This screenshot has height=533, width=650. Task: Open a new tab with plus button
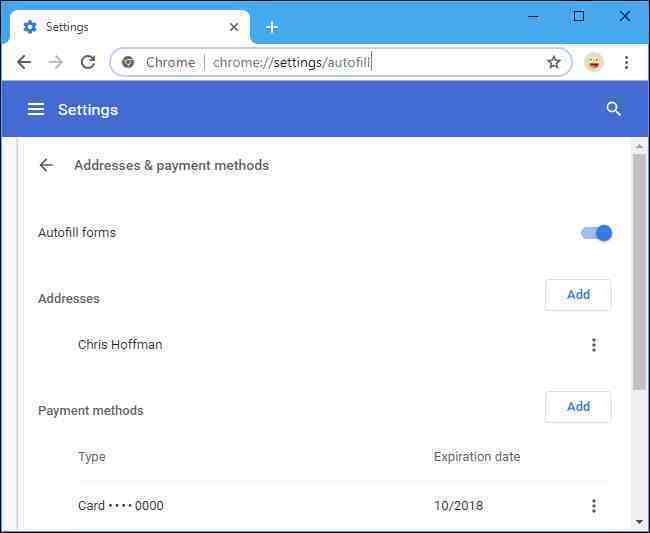point(272,27)
